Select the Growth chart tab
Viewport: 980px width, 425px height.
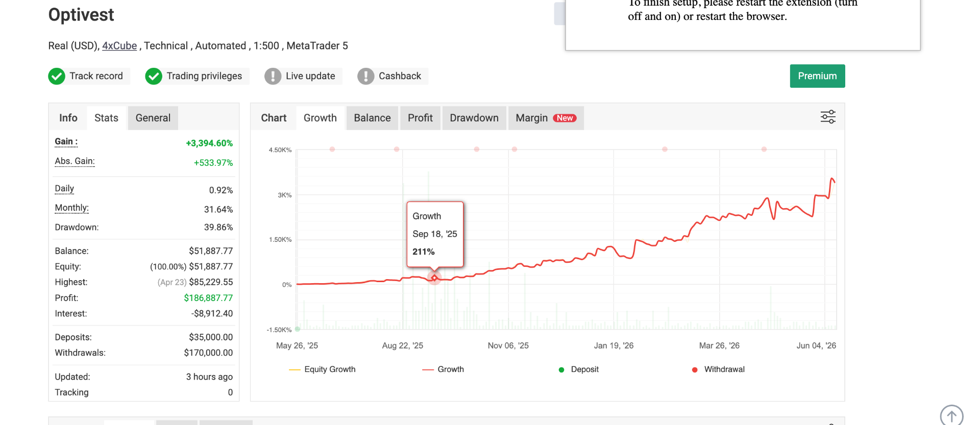(x=320, y=118)
